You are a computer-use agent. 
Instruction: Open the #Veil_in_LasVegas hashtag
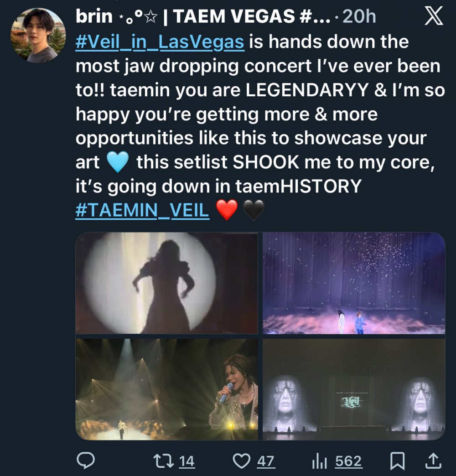[x=160, y=42]
